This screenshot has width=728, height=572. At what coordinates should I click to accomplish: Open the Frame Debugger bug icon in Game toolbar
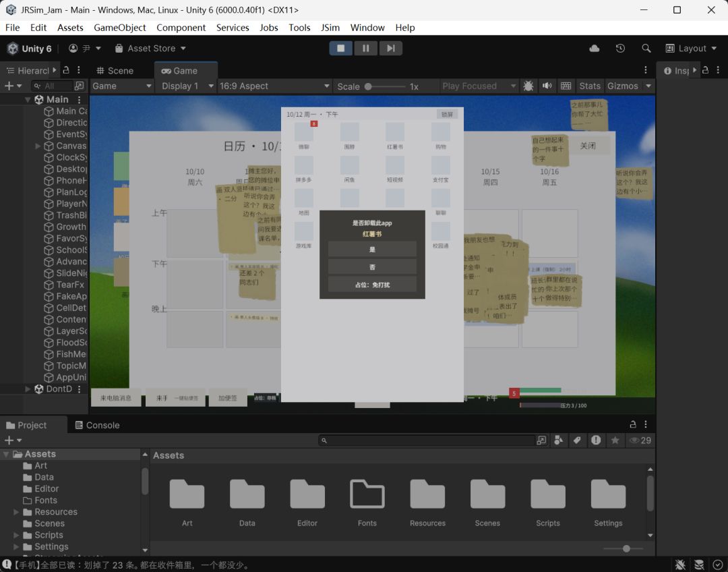tap(528, 86)
